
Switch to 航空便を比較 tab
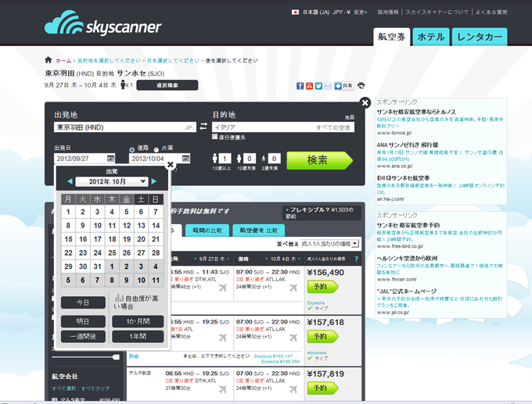[258, 231]
